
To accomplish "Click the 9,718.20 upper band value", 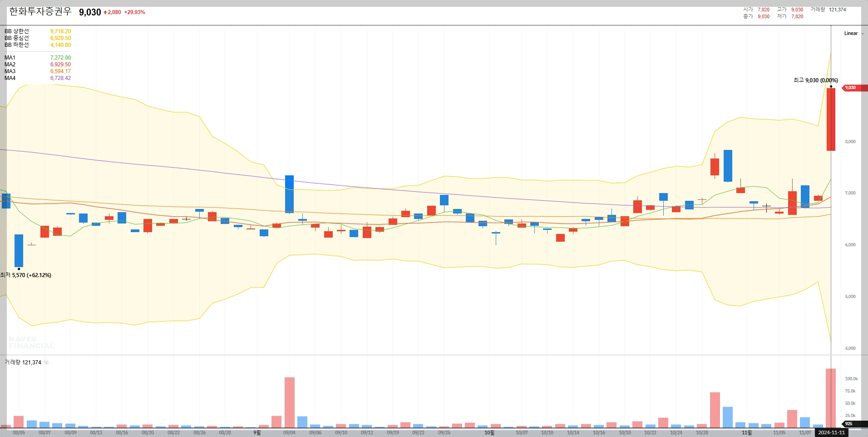I will tap(60, 31).
